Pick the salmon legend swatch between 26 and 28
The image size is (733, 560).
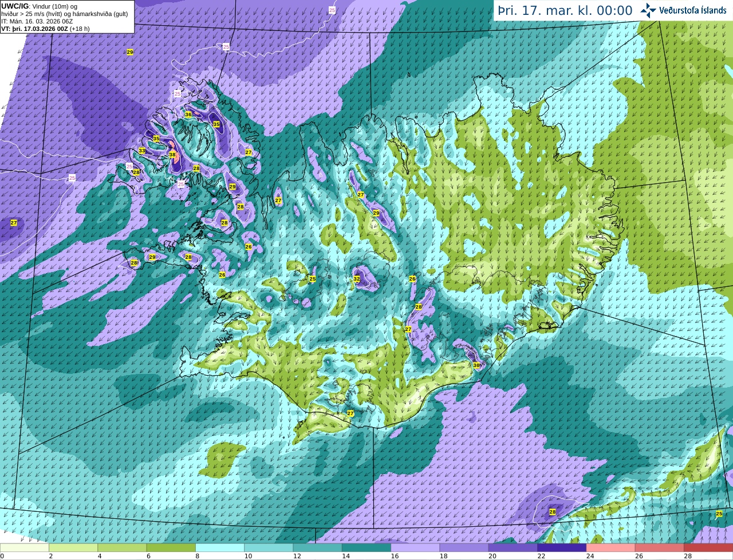tap(660, 548)
